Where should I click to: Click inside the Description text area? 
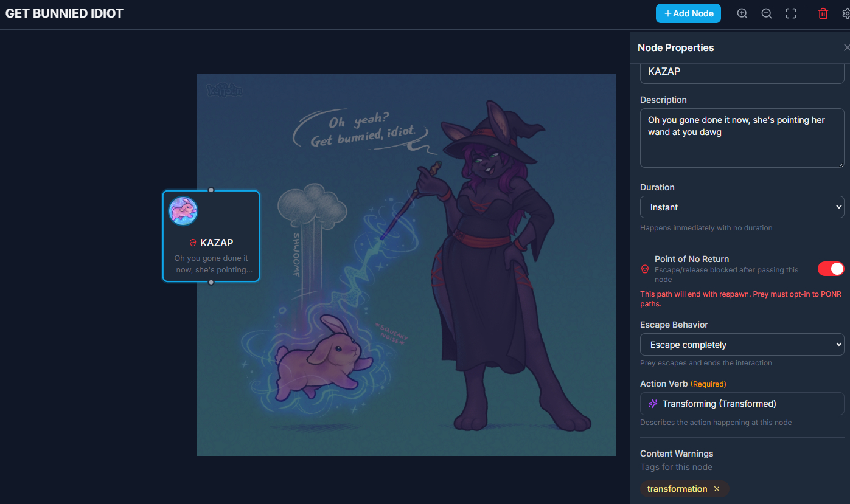(x=742, y=138)
